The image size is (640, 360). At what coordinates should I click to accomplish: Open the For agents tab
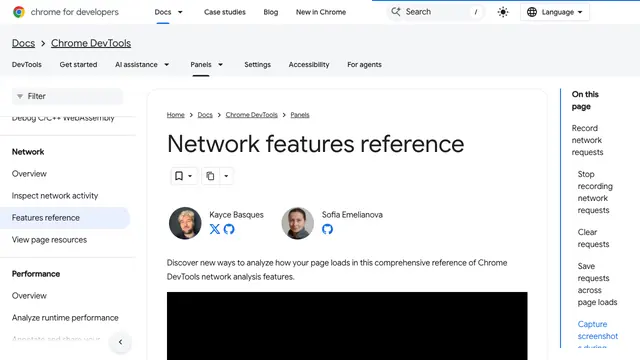coord(364,64)
